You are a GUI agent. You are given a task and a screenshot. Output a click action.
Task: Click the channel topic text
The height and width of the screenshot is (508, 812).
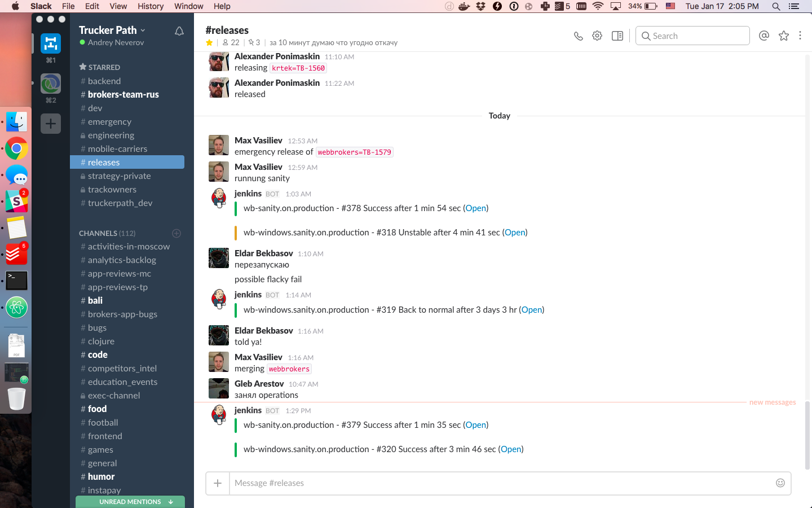[x=333, y=42]
